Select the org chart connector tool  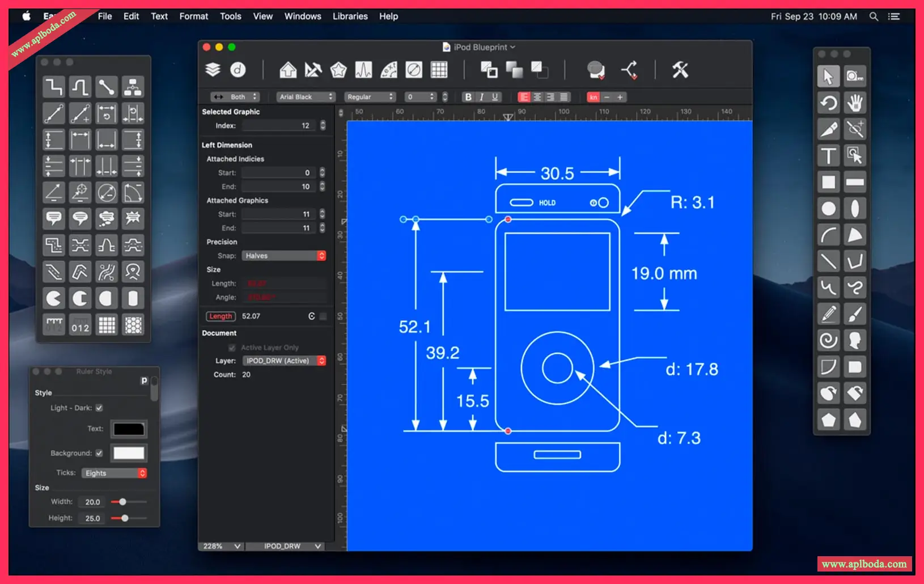[x=133, y=87]
